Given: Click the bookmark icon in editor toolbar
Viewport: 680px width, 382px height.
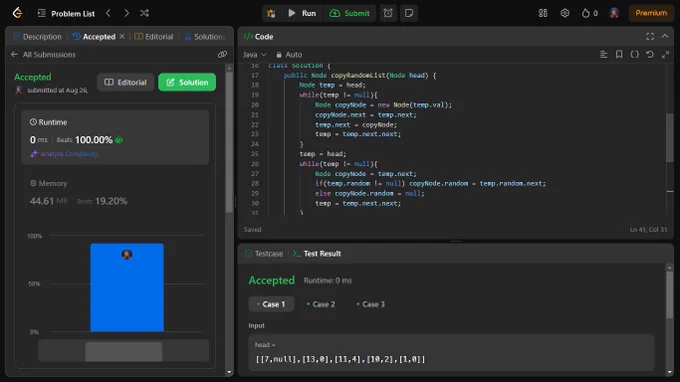Looking at the screenshot, I should 619,54.
